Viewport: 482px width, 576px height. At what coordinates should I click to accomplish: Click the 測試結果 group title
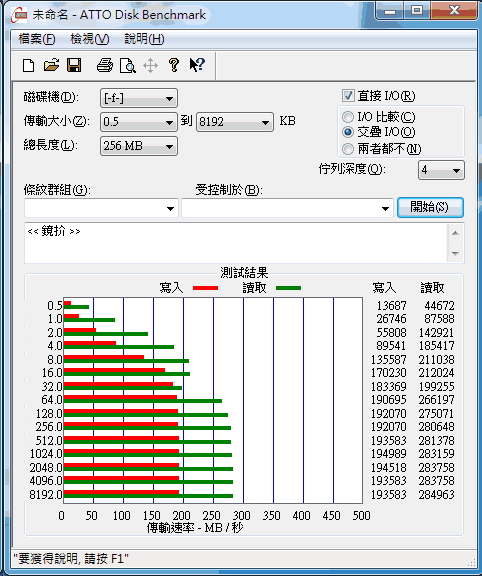tap(244, 273)
